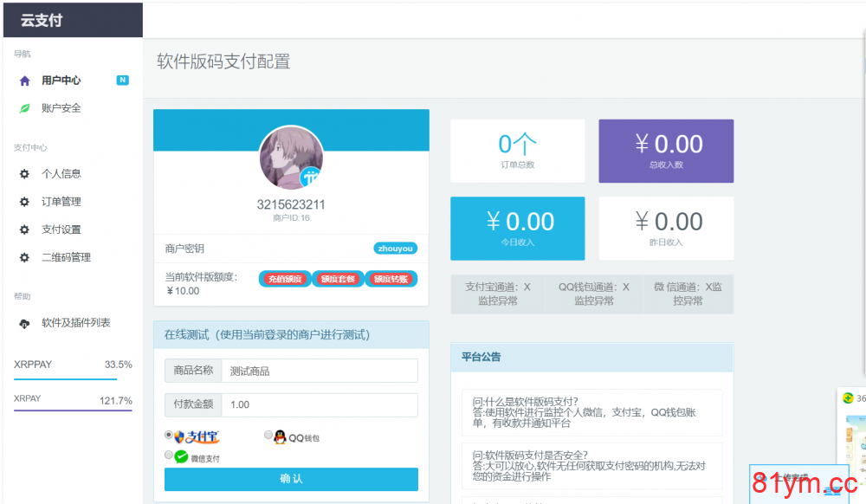The width and height of the screenshot is (866, 504).
Task: Click the gear icon next to 支付设置
Action: click(x=24, y=229)
